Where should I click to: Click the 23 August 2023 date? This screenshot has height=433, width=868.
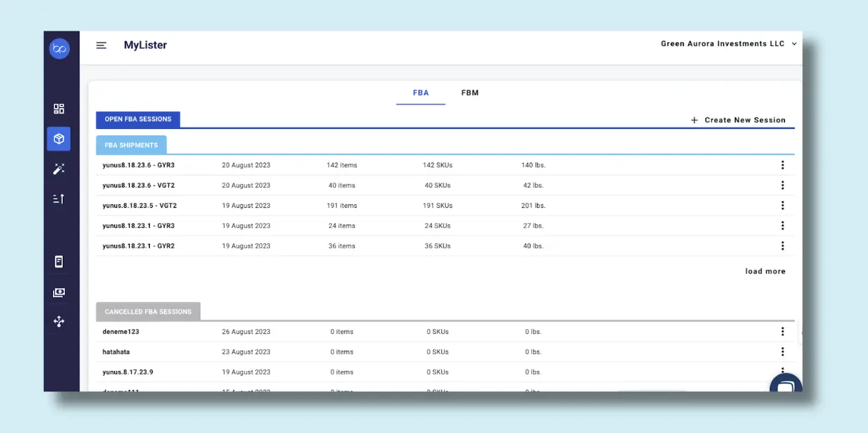click(x=246, y=352)
